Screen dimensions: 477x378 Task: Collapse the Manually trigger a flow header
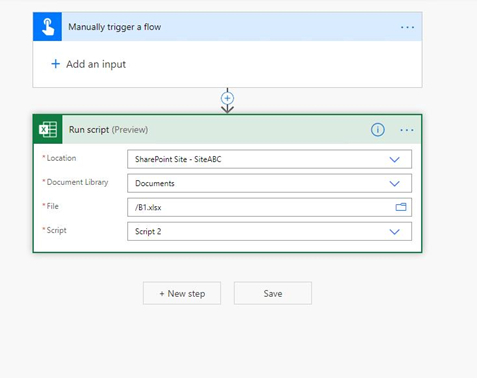[227, 27]
